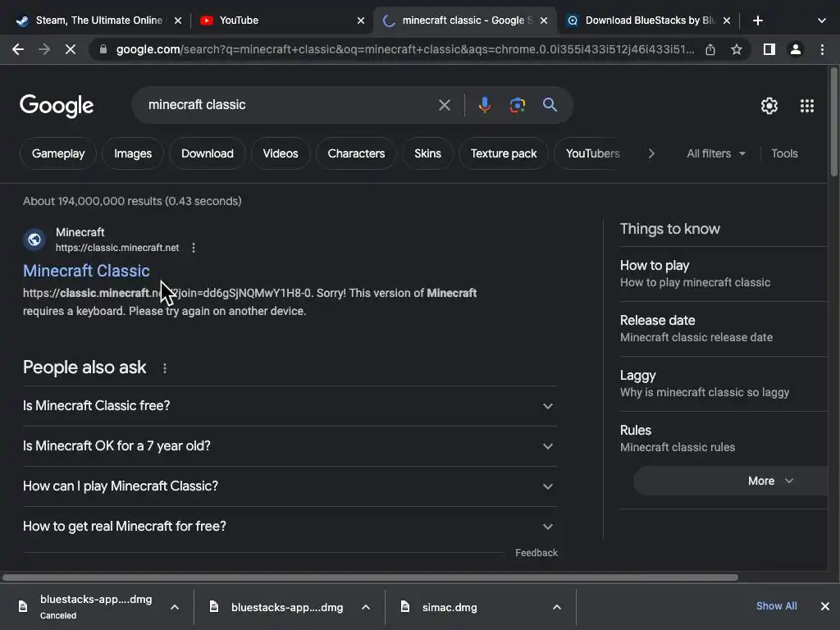Open three-dot menu beside classic.minecraft.net

(x=194, y=248)
